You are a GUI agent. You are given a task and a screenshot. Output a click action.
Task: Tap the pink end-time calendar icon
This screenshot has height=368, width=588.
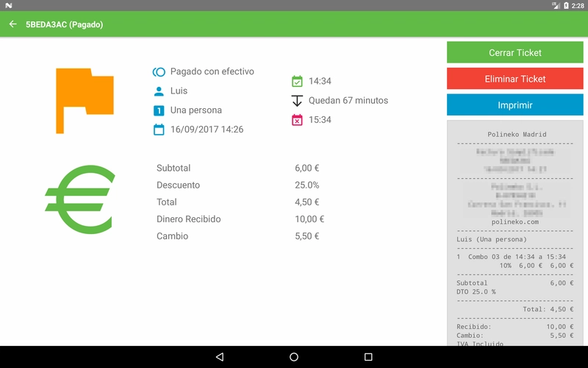pos(297,120)
